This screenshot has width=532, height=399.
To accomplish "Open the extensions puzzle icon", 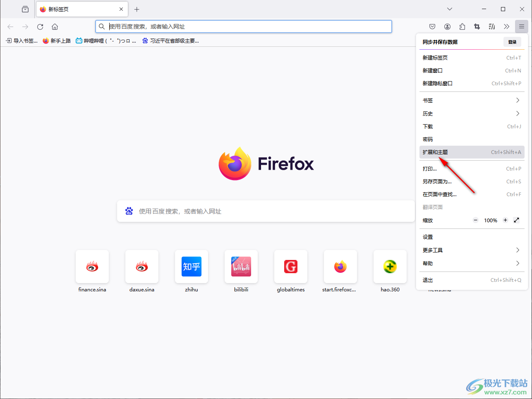I will click(x=462, y=26).
